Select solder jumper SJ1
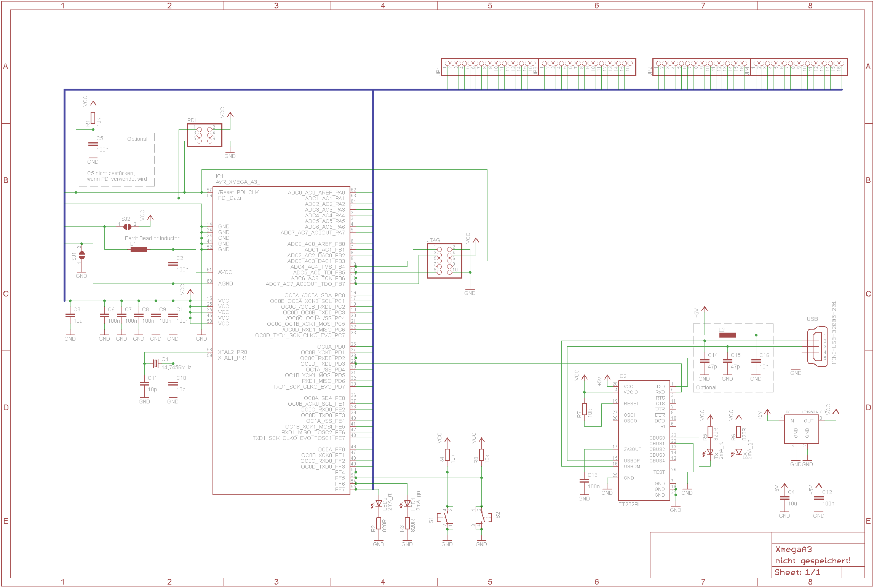The height and width of the screenshot is (588, 874). tap(81, 255)
